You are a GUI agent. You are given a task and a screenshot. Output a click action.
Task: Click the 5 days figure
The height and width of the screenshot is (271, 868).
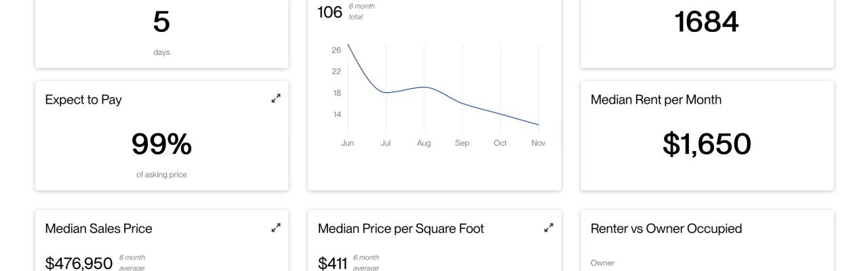[161, 22]
